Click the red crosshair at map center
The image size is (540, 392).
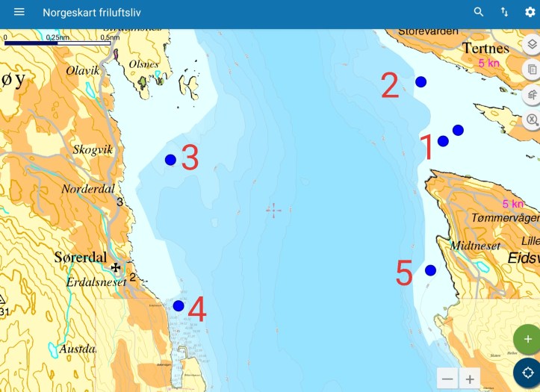coord(273,211)
